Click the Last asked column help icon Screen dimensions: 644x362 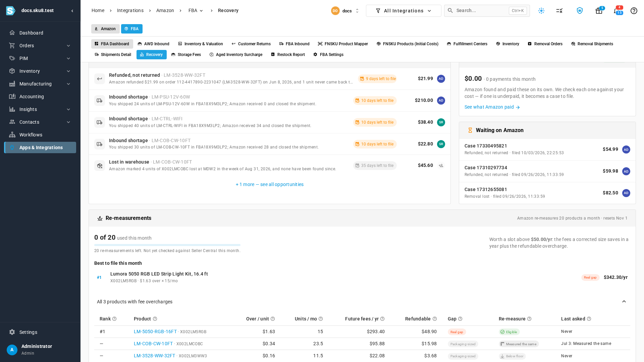point(589,319)
